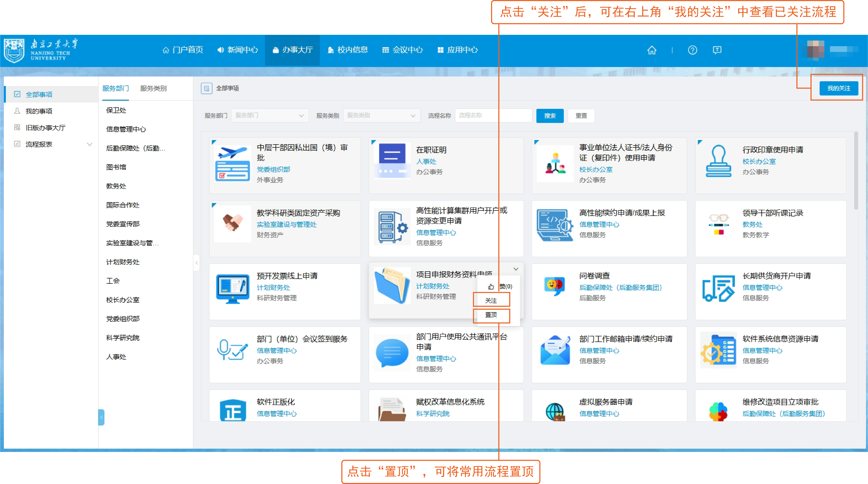Select 国际合作处 in the department list
Viewport: 868px width, 484px height.
(123, 205)
